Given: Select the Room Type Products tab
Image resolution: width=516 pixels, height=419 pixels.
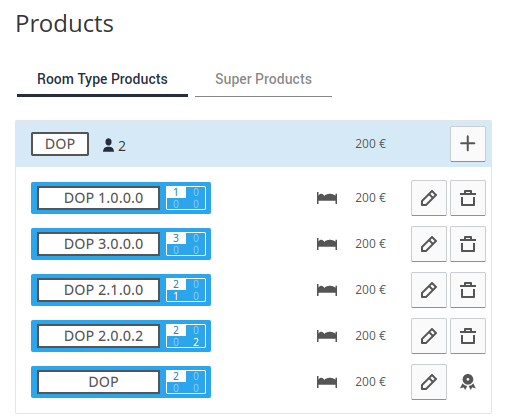Looking at the screenshot, I should (102, 79).
